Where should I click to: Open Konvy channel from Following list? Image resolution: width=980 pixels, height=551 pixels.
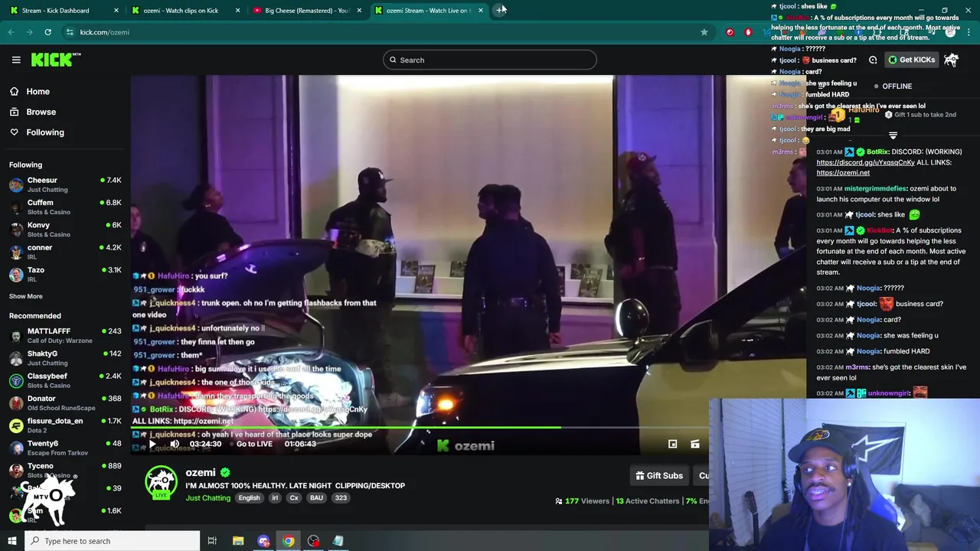point(65,230)
